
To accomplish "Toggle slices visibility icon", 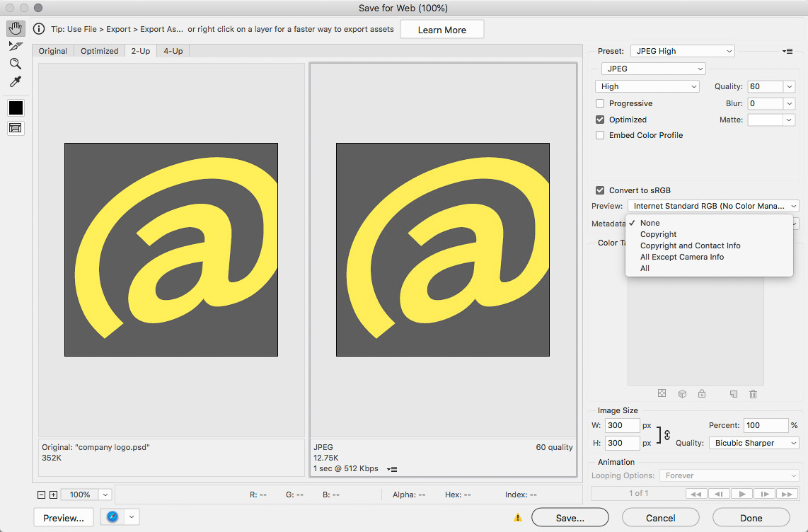I will click(16, 128).
